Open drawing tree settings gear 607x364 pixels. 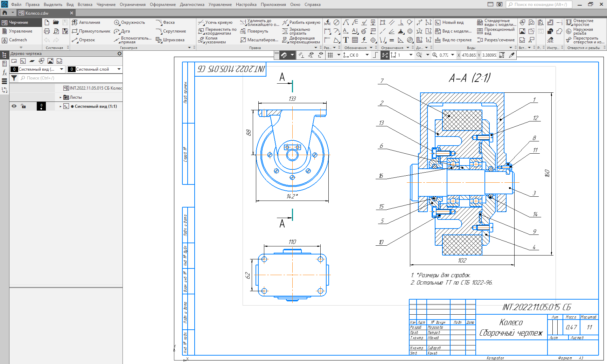(x=119, y=54)
